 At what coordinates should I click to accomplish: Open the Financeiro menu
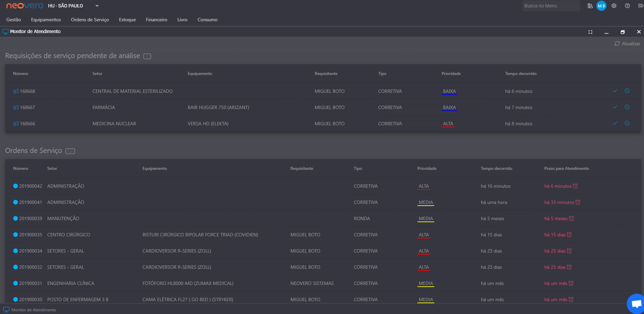tap(156, 20)
